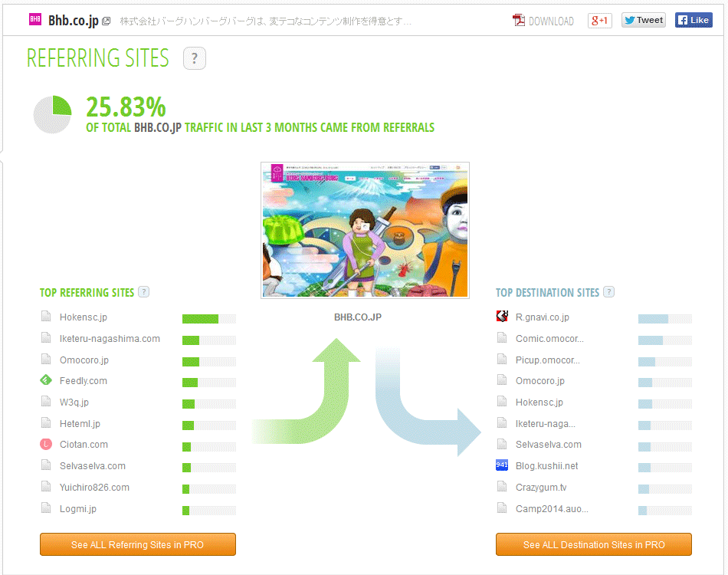Screen dimensions: 728x575
Task: Click the green Feedly favicon
Action: pyautogui.click(x=45, y=380)
